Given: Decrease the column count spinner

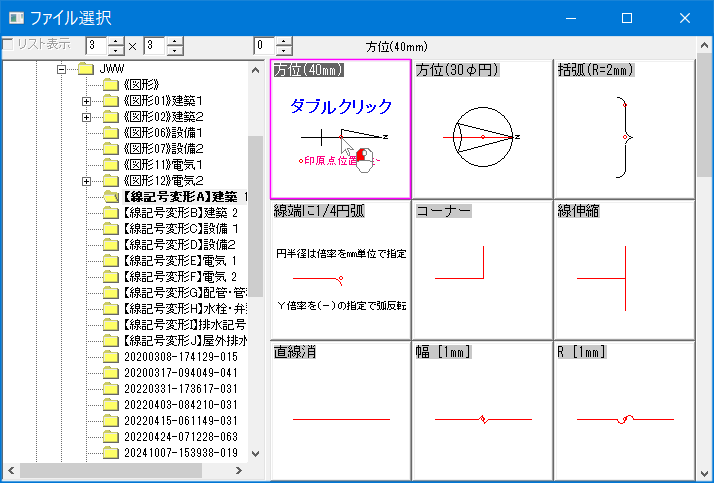Looking at the screenshot, I should 117,51.
